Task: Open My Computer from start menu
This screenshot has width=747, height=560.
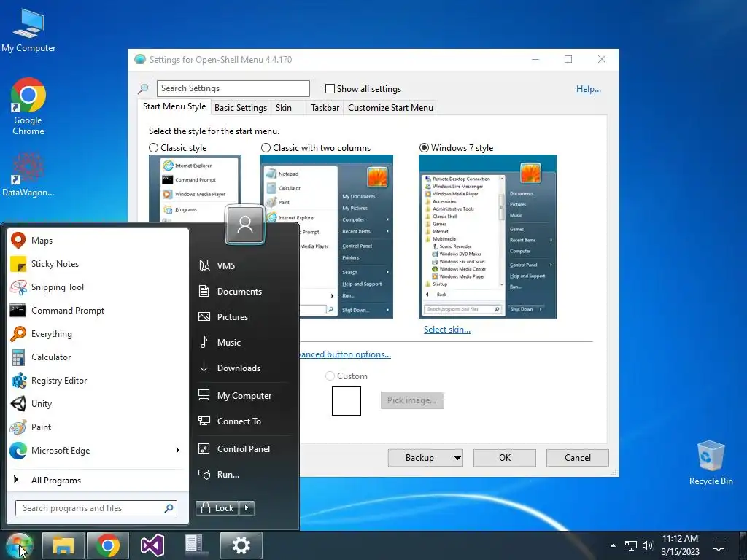Action: pos(244,396)
